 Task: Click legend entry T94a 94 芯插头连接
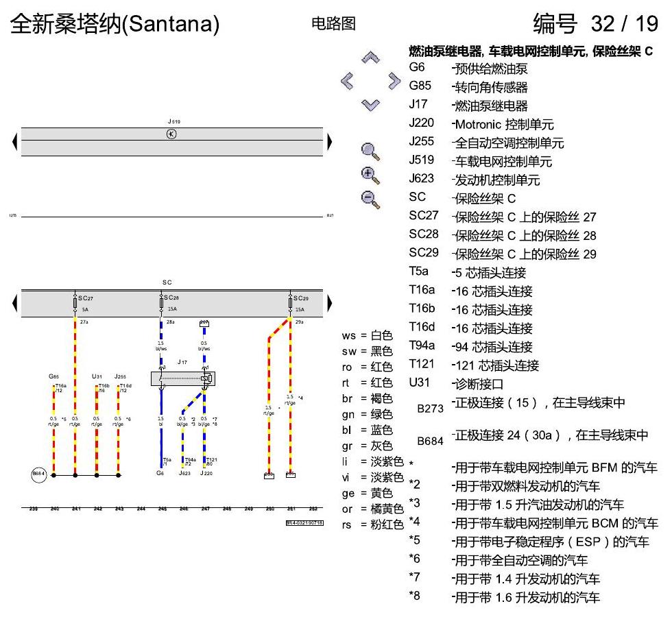(x=470, y=347)
